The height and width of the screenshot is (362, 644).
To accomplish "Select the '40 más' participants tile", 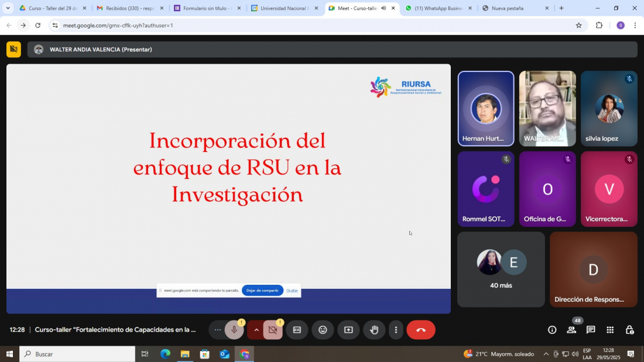I will 501,270.
